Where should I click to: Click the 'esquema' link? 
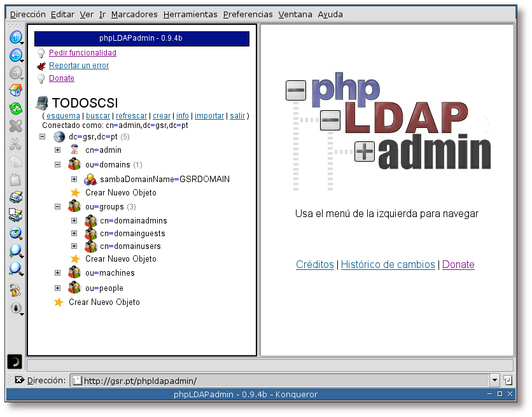[x=63, y=116]
